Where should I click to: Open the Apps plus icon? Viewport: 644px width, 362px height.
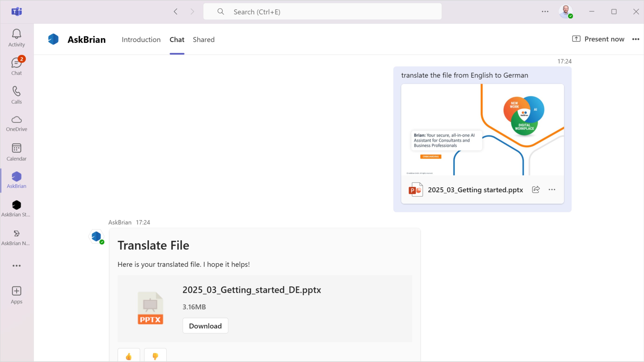(x=17, y=295)
